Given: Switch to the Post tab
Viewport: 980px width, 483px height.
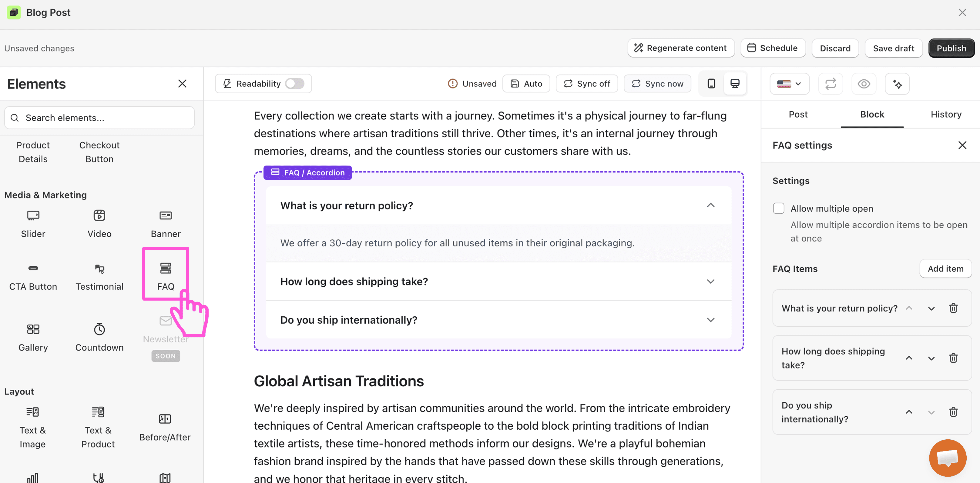Looking at the screenshot, I should (x=798, y=115).
